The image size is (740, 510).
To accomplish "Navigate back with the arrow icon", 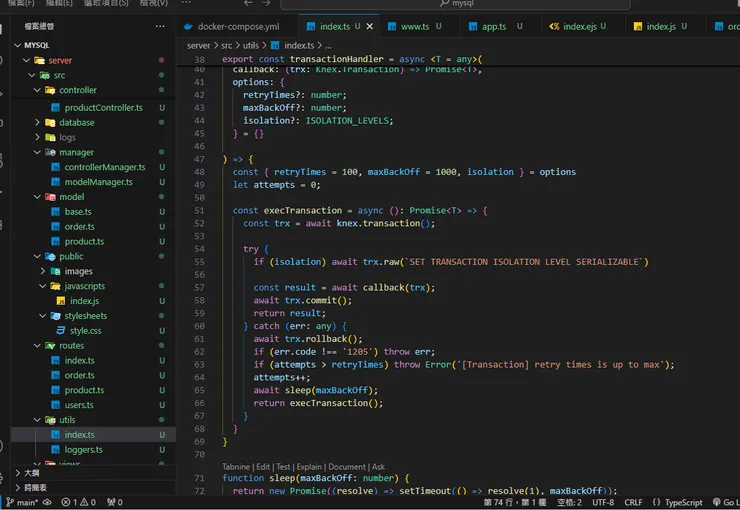I will [x=250, y=4].
